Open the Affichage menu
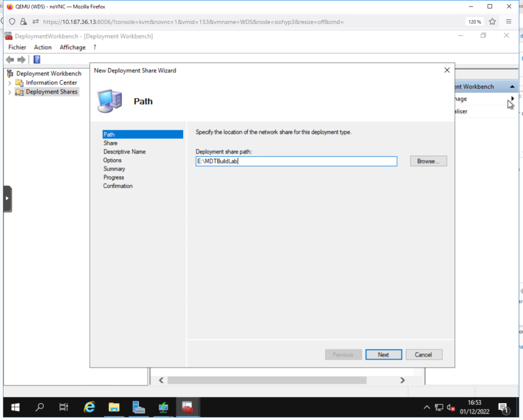Screen dimensions: 523x420 (x=73, y=47)
